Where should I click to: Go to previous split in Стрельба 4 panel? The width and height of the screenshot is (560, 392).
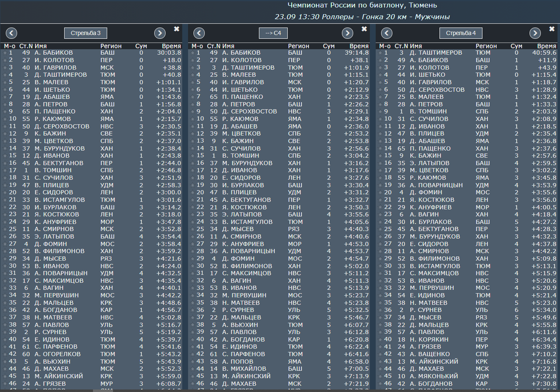pos(387,33)
